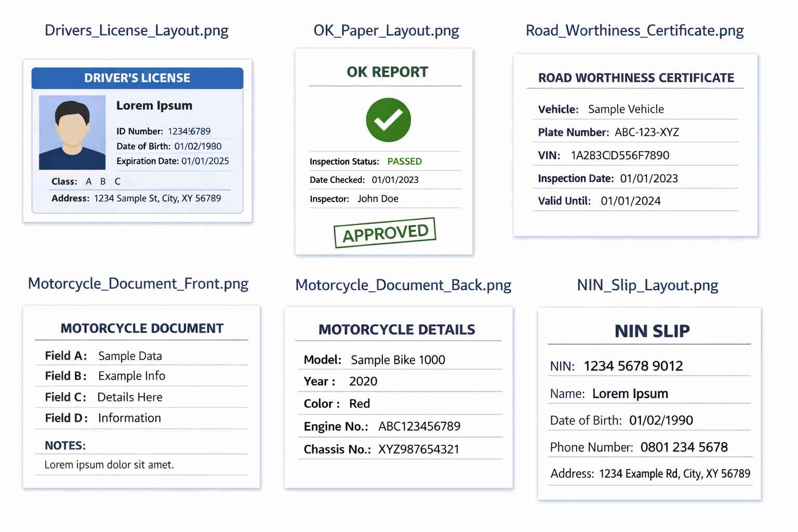This screenshot has height=532, width=798.
Task: Select Road_Worthiness_Certificate.png file title
Action: point(635,31)
